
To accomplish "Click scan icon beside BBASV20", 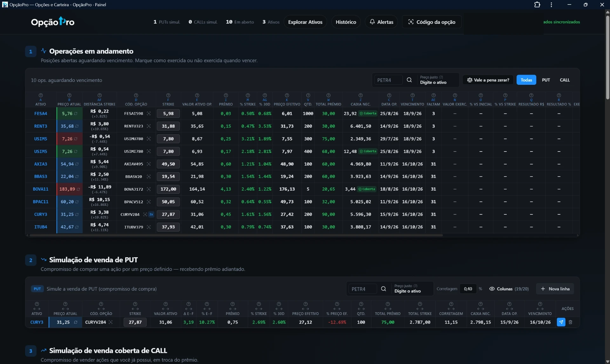I will tap(149, 177).
